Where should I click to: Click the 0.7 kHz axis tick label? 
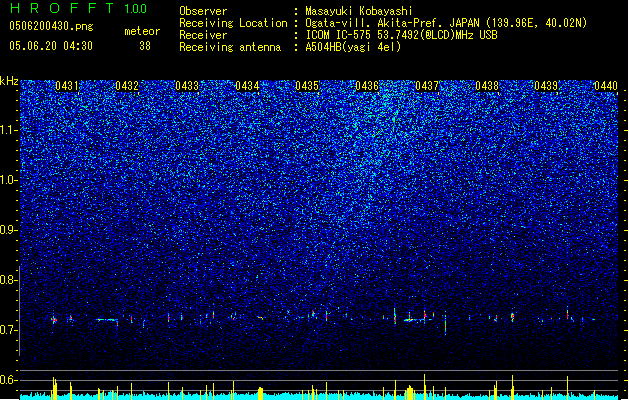[x=9, y=330]
